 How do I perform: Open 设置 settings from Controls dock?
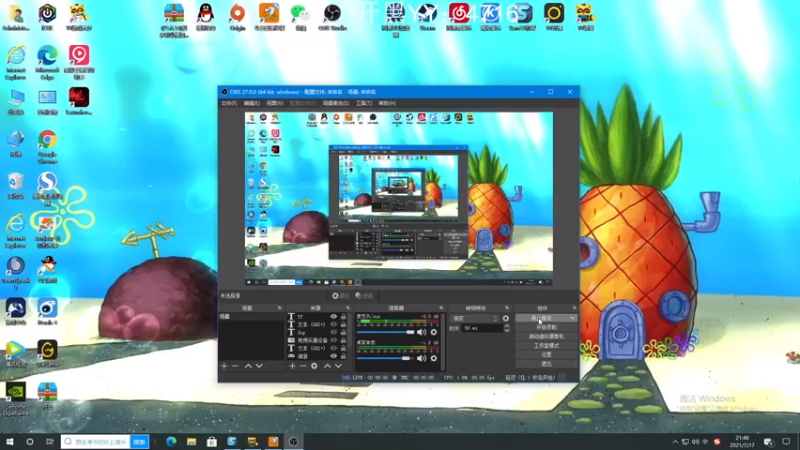pyautogui.click(x=546, y=355)
